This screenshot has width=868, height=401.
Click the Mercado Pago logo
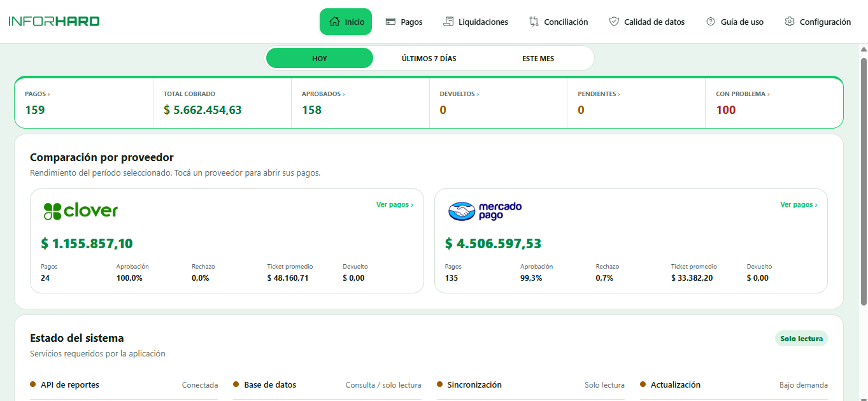pyautogui.click(x=485, y=211)
